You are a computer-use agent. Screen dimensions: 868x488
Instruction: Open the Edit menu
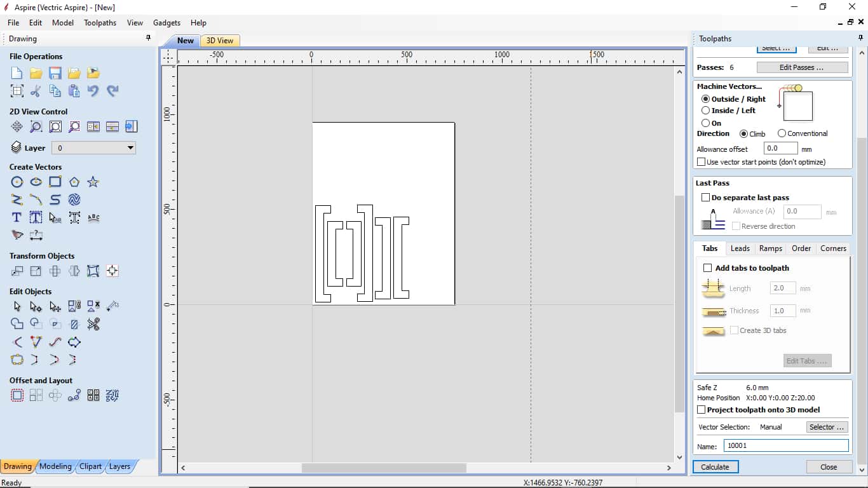(x=36, y=22)
